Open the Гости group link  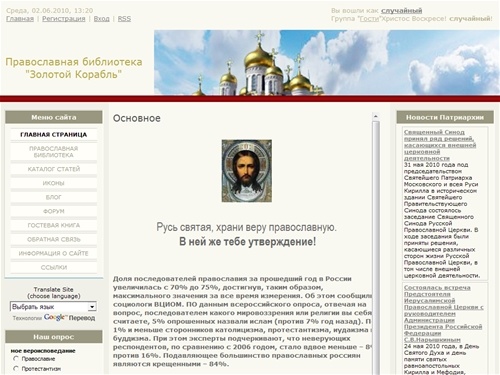(369, 19)
